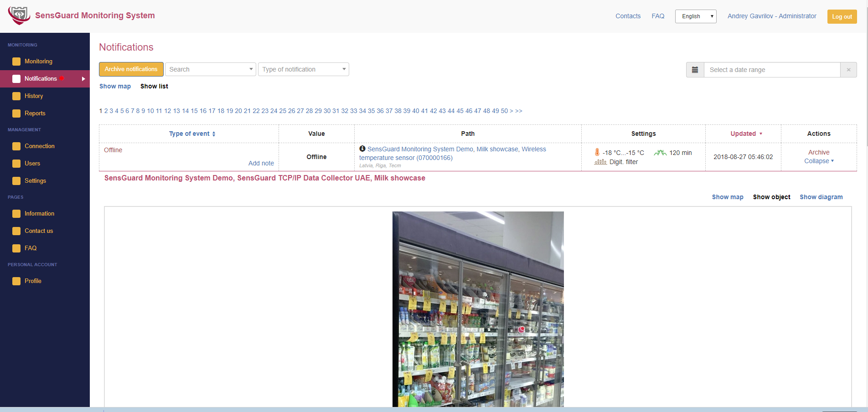Click the thermometer temperature range icon
The width and height of the screenshot is (868, 412).
pos(597,152)
